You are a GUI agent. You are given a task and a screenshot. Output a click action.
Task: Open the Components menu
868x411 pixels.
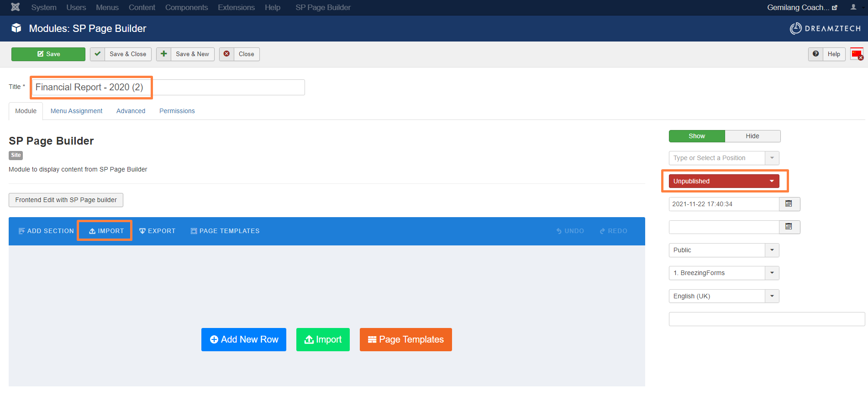186,7
